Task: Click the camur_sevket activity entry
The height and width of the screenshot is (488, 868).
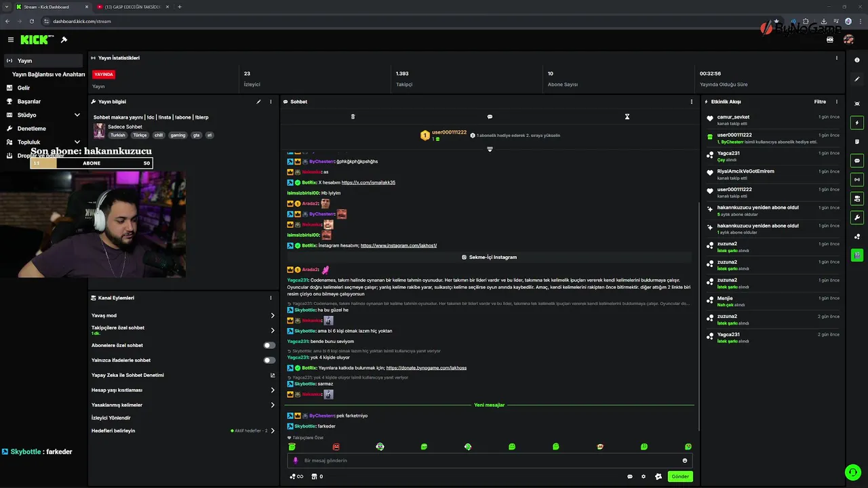Action: coord(773,120)
